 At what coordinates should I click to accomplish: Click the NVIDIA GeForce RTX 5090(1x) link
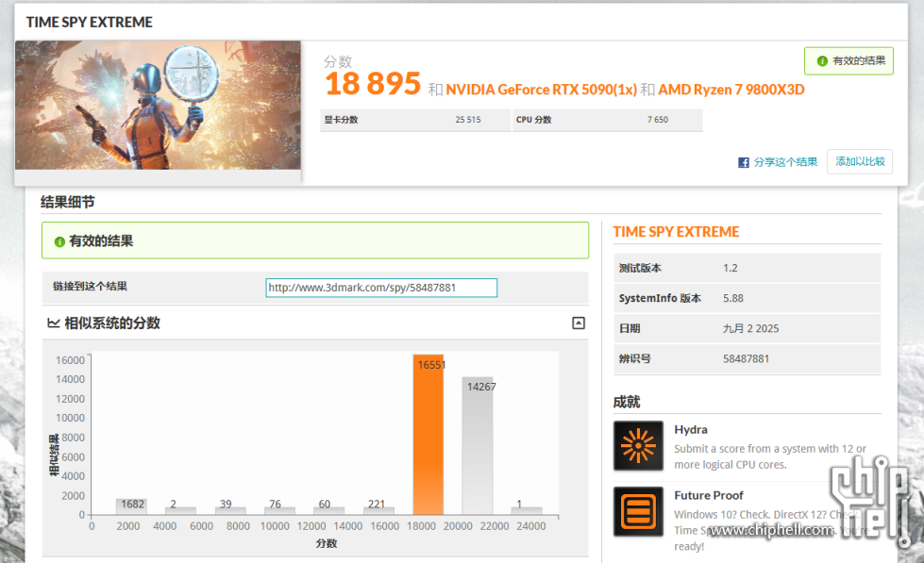point(541,90)
